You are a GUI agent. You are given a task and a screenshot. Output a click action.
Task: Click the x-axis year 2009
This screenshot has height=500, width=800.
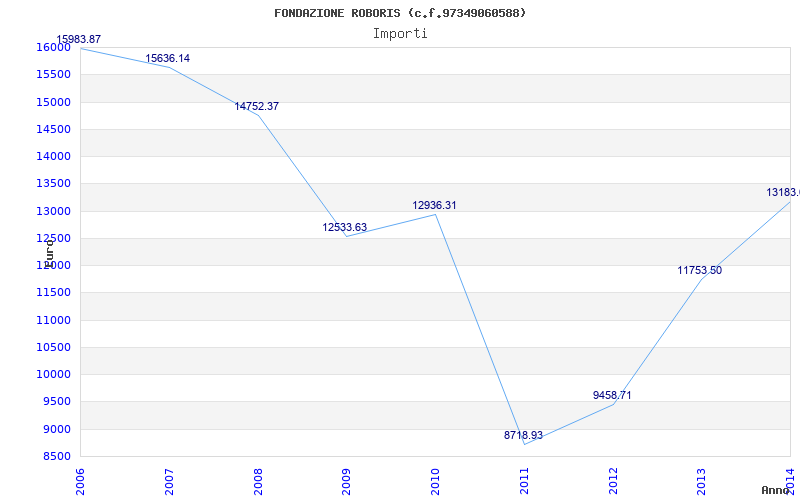pos(346,482)
